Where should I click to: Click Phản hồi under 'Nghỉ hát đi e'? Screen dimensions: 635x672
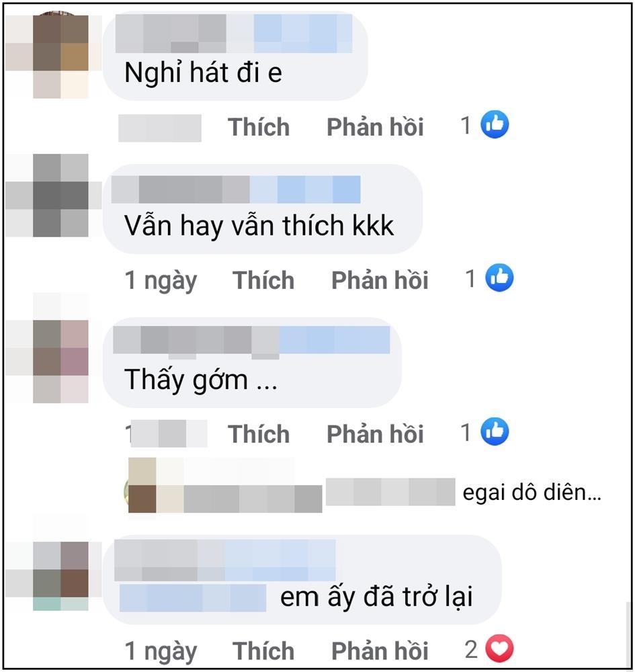tap(376, 127)
